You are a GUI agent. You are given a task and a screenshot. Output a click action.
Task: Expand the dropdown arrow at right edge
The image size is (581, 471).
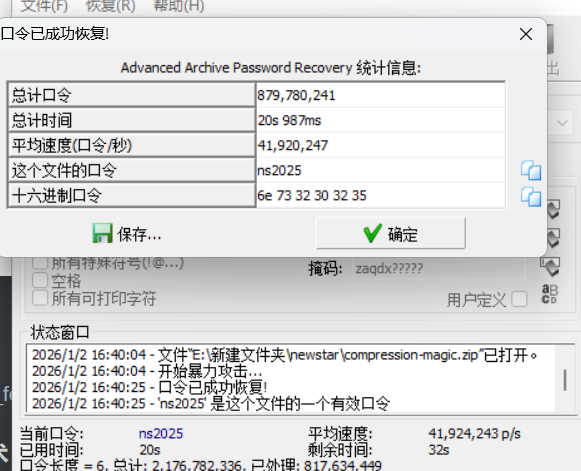pyautogui.click(x=562, y=123)
